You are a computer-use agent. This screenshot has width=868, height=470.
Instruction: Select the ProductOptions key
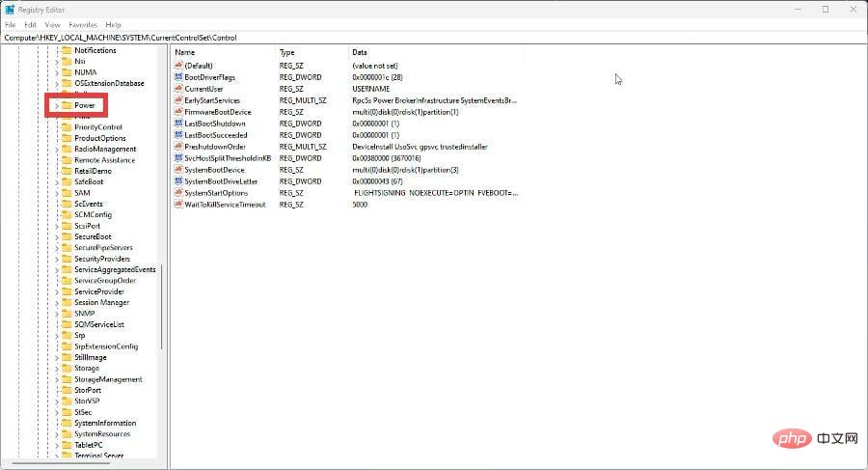tap(100, 138)
